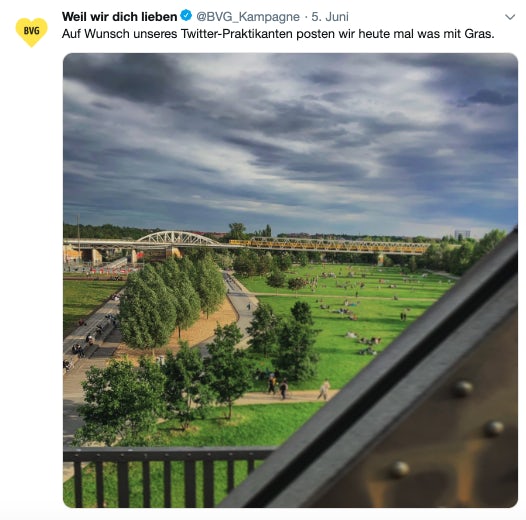Screen dimensions: 526x520
Task: Click the cloudy sky area of the photo
Action: point(290,141)
